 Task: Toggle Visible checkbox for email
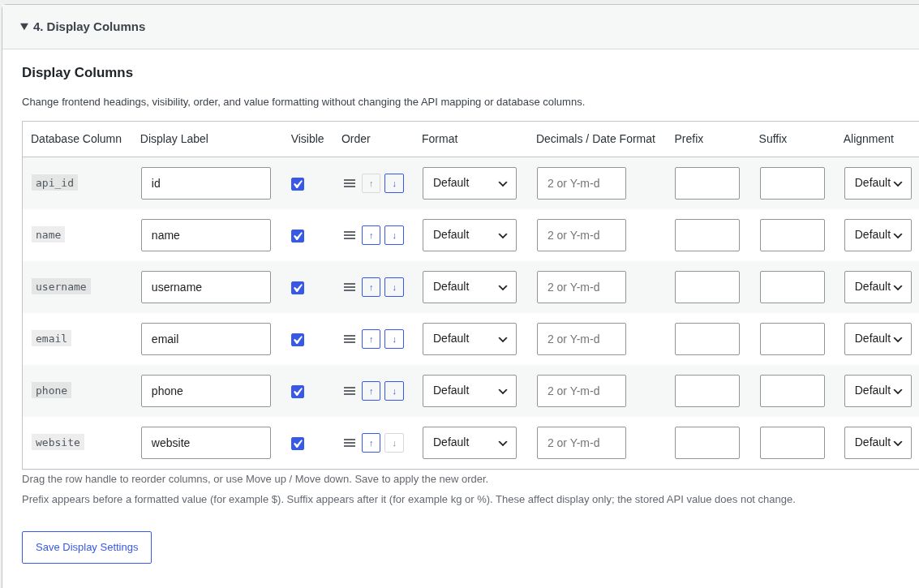[298, 340]
